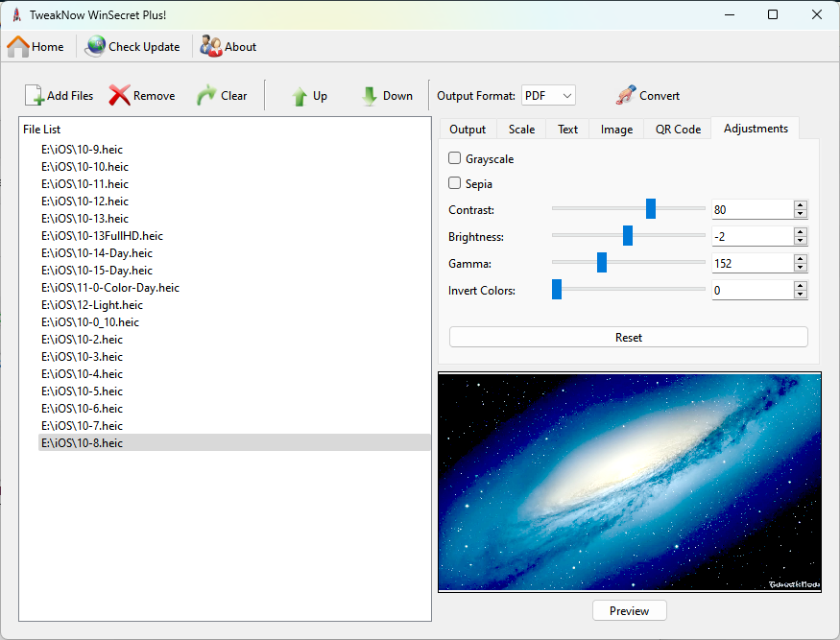Click the Check Update label
Viewport: 840px width, 640px height.
click(144, 47)
